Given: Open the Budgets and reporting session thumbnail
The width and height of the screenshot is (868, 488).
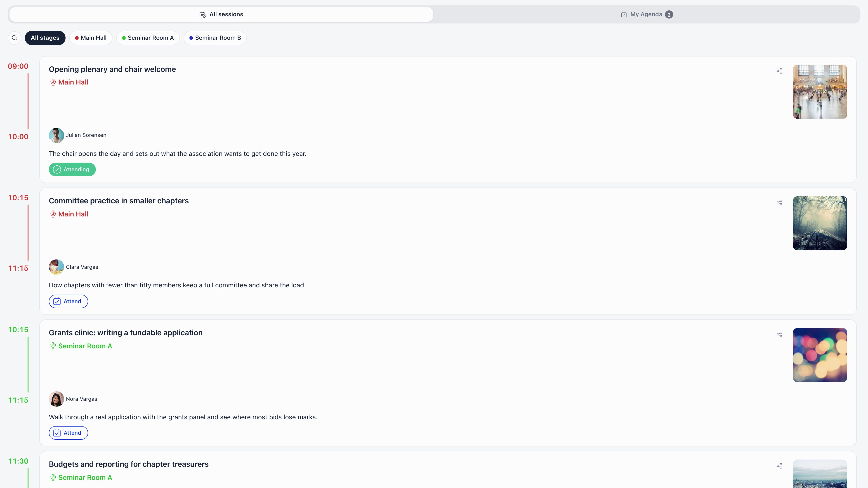Looking at the screenshot, I should [820, 474].
